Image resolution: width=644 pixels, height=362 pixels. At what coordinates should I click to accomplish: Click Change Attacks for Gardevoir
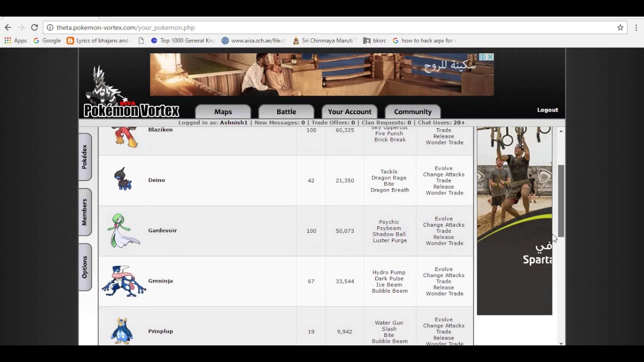[x=444, y=225]
